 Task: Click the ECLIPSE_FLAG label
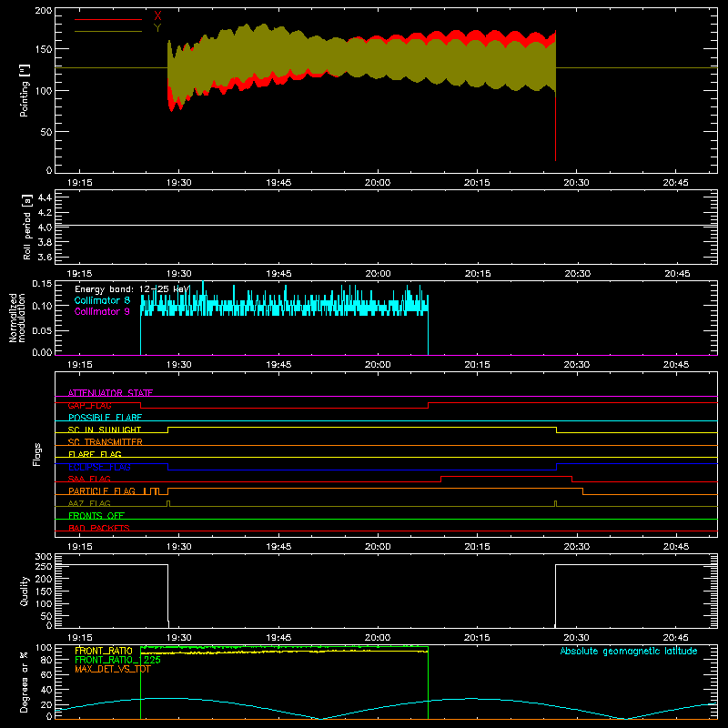pyautogui.click(x=99, y=467)
